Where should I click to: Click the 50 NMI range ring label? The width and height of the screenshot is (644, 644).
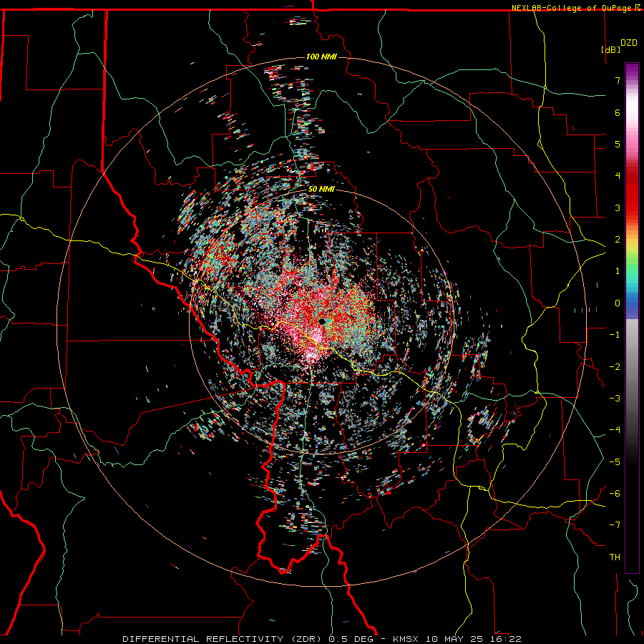pos(321,189)
